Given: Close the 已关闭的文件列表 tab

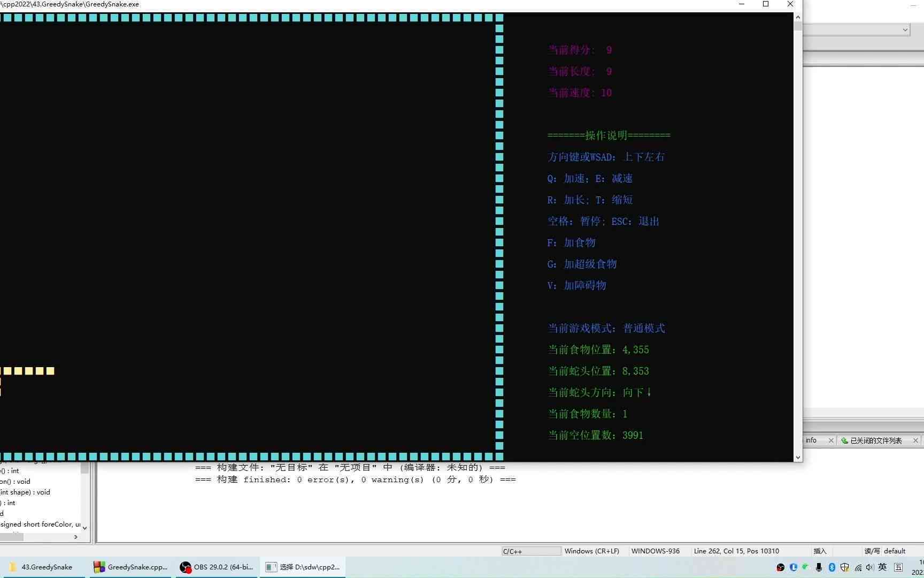Looking at the screenshot, I should click(x=915, y=440).
